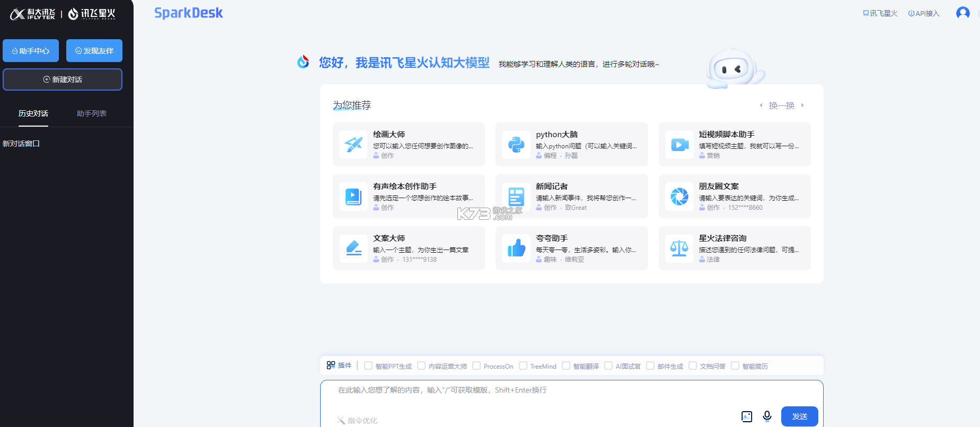Click the python大脑 card title

click(557, 135)
